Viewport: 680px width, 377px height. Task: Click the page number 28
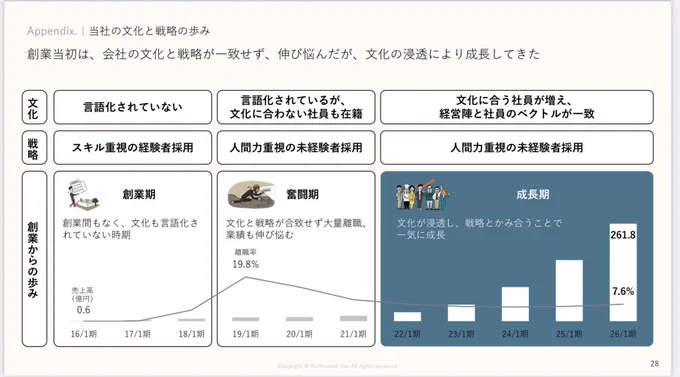click(654, 364)
